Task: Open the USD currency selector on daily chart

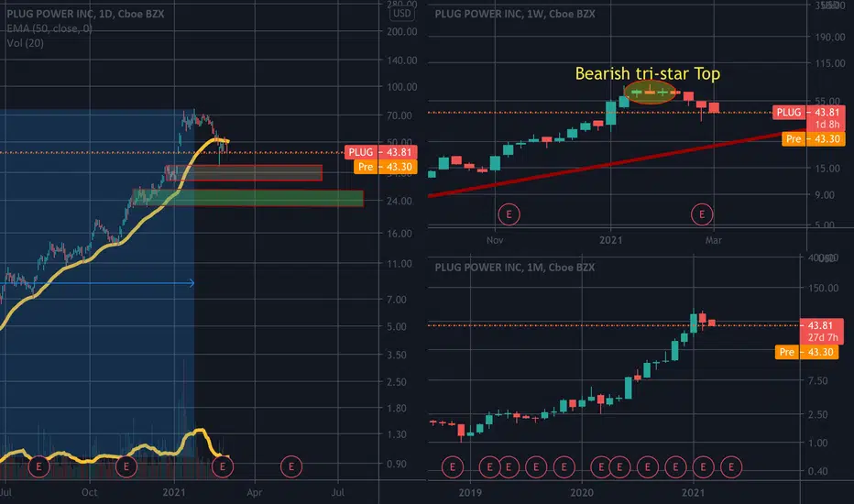Action: point(402,14)
